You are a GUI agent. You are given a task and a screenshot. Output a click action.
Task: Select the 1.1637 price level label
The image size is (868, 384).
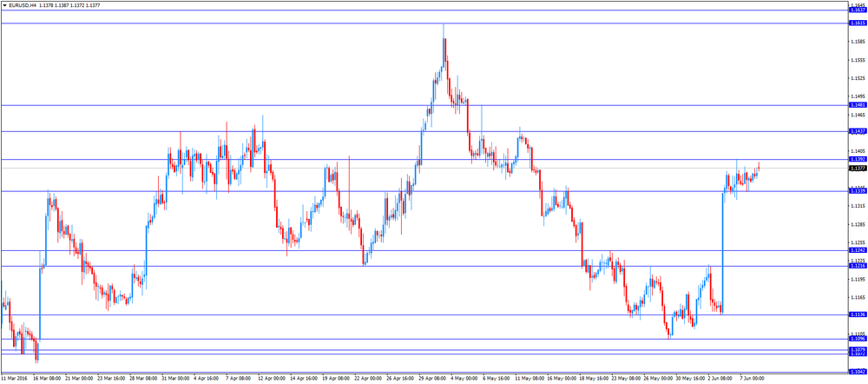point(858,10)
